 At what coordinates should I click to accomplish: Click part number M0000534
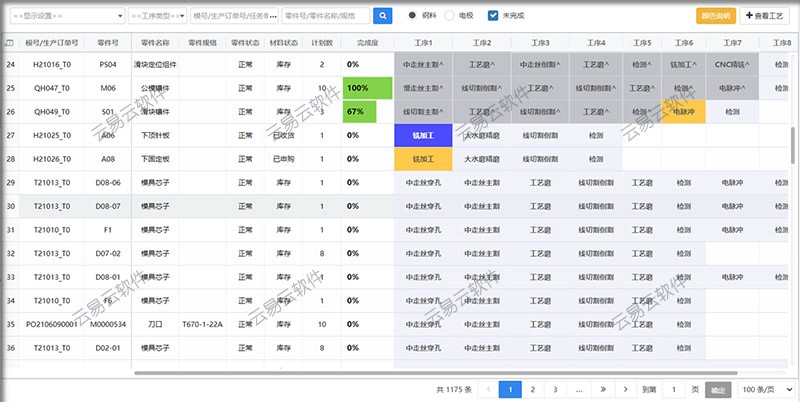pyautogui.click(x=108, y=324)
